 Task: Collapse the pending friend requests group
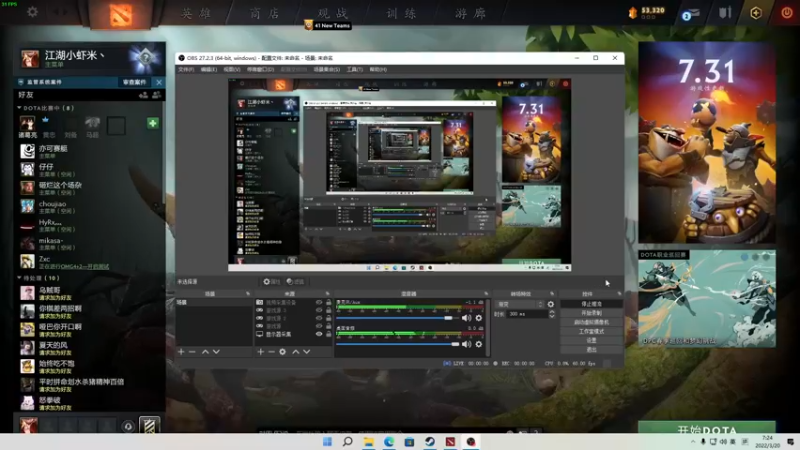[19, 278]
